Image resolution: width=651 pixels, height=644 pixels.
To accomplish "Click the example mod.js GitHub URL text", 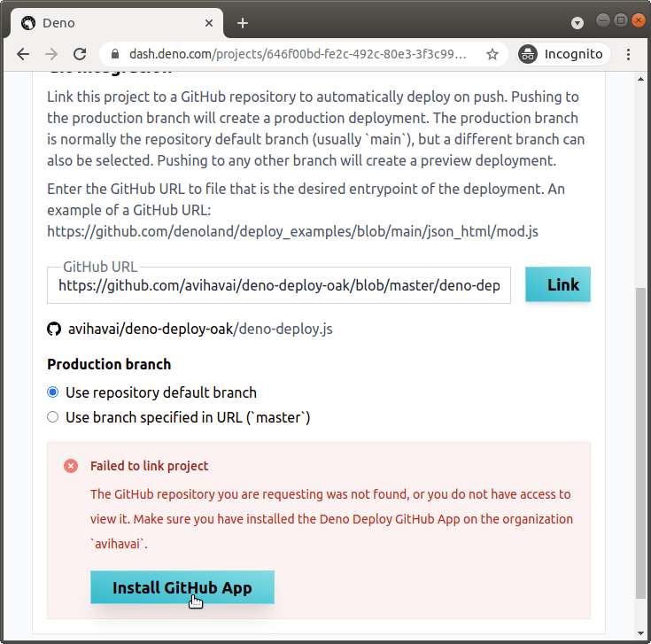I will point(292,231).
